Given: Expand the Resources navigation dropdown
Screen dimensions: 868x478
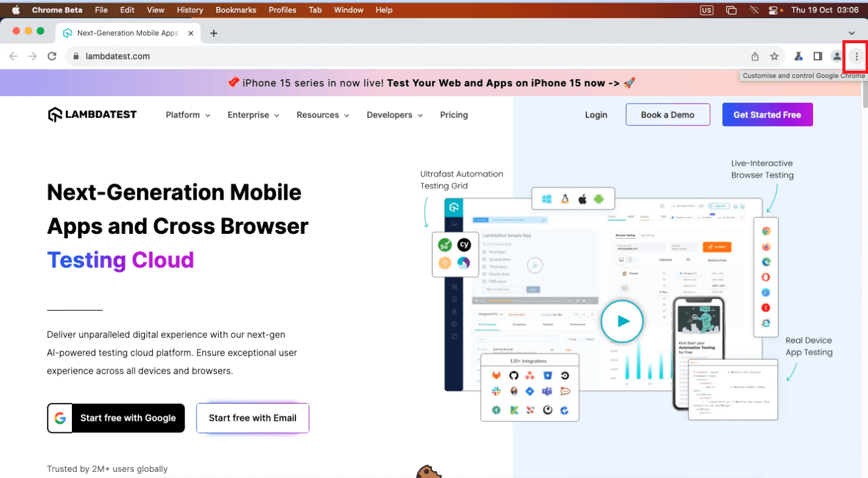Looking at the screenshot, I should coord(323,115).
